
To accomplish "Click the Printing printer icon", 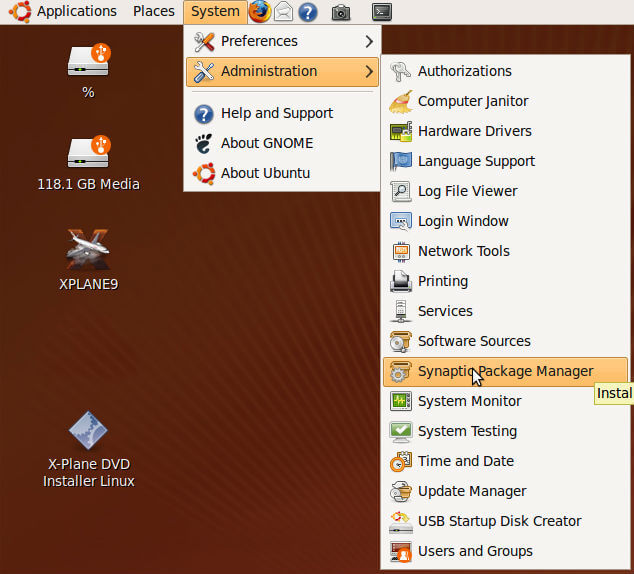I will pos(400,281).
